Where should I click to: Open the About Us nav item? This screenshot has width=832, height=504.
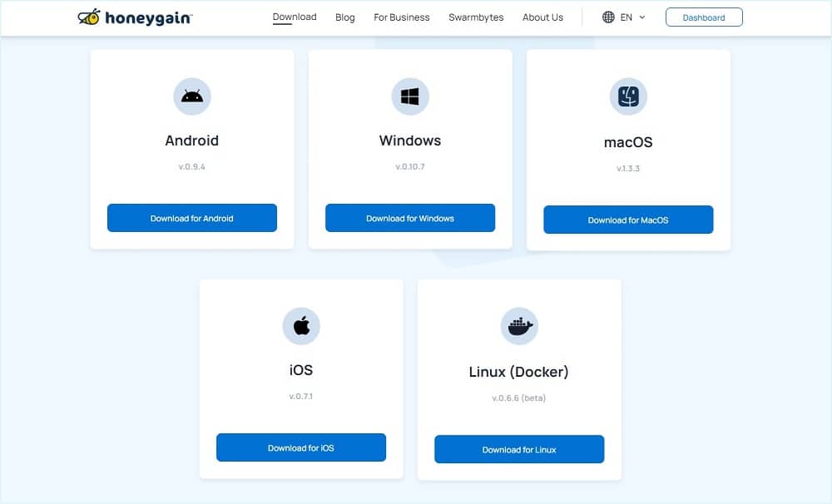click(x=542, y=17)
